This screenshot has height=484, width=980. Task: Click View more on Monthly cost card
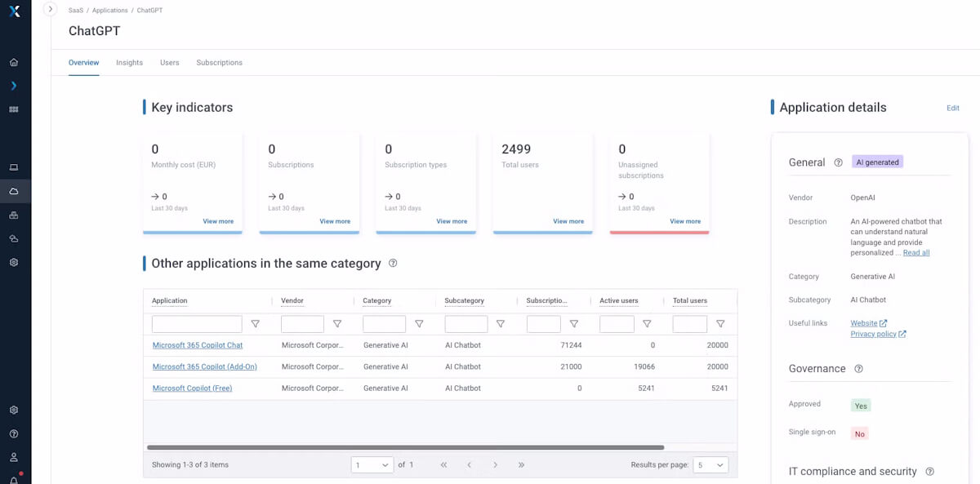click(218, 221)
